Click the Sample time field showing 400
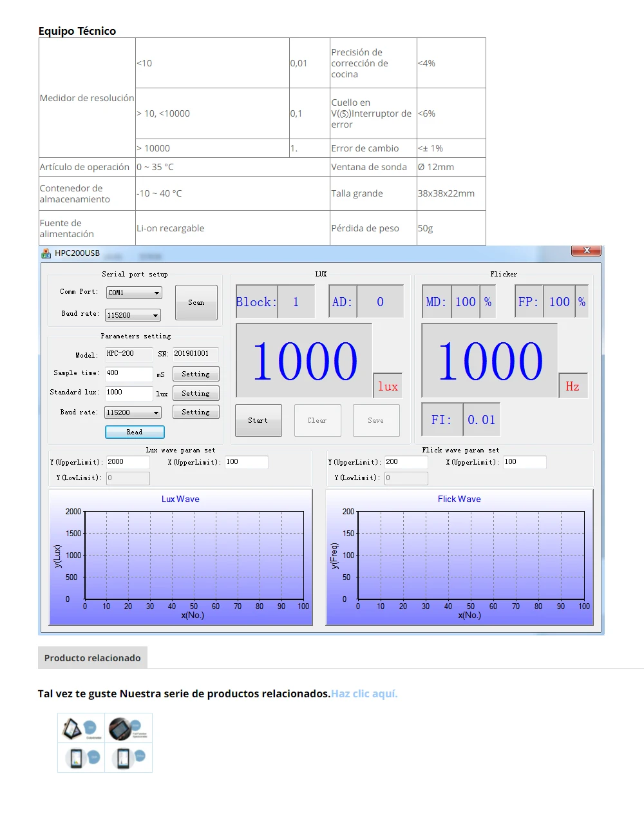Screen dimensions: 644x832 tap(129, 373)
